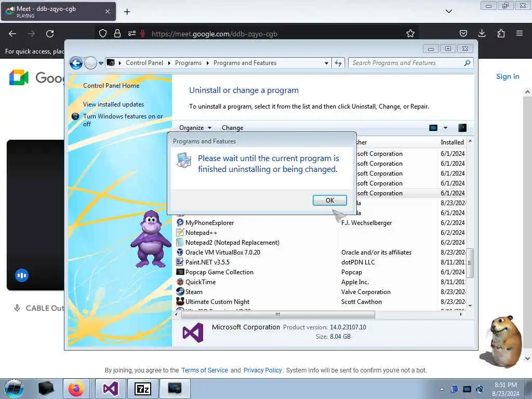This screenshot has height=399, width=532.
Task: Open Terms of Service link
Action: 205,370
